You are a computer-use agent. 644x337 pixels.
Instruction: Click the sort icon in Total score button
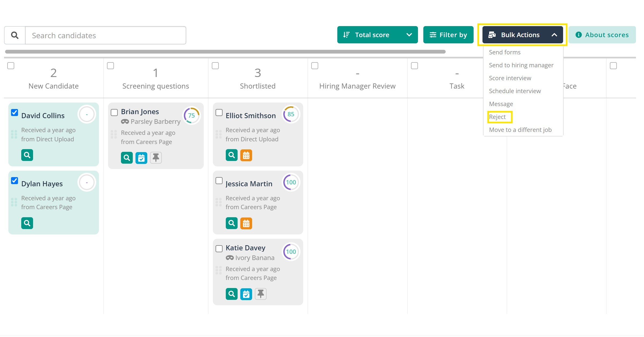pos(346,35)
